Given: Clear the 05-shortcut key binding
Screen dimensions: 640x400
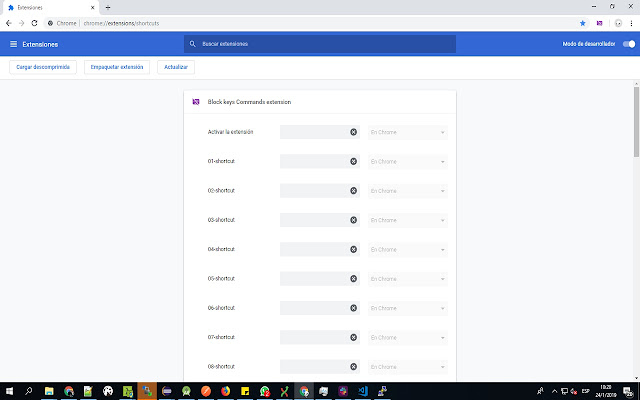Looking at the screenshot, I should [353, 279].
